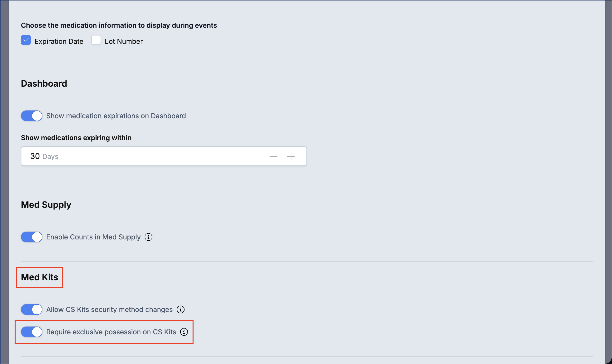Check the Lot Number checkbox

tap(96, 40)
